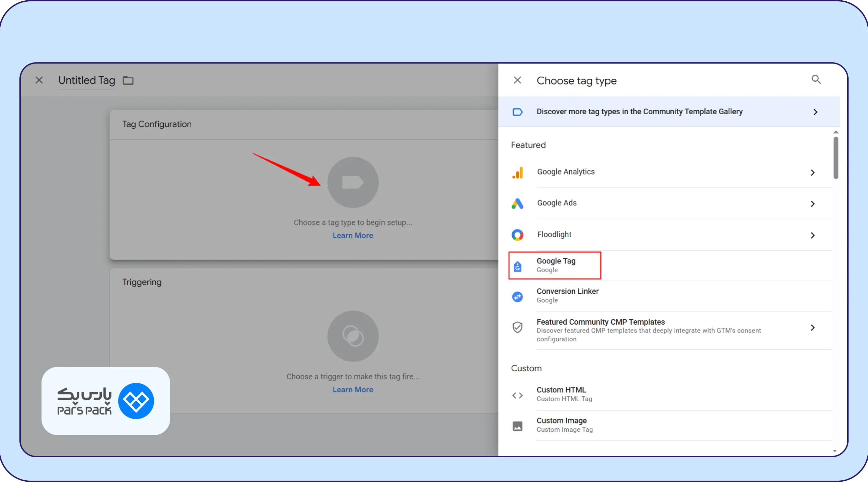Screen dimensions: 868x482
Task: Close the Choose tag type panel
Action: coord(517,80)
